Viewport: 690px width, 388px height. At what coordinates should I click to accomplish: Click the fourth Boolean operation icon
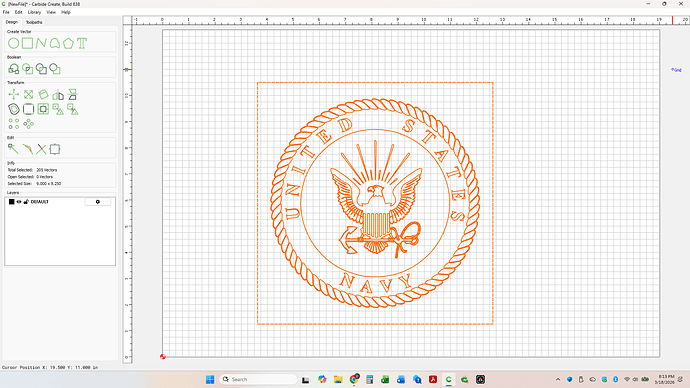(x=55, y=69)
